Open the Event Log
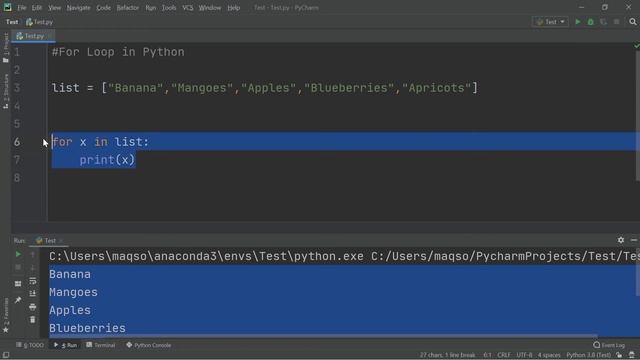The width and height of the screenshot is (640, 360). (609, 345)
